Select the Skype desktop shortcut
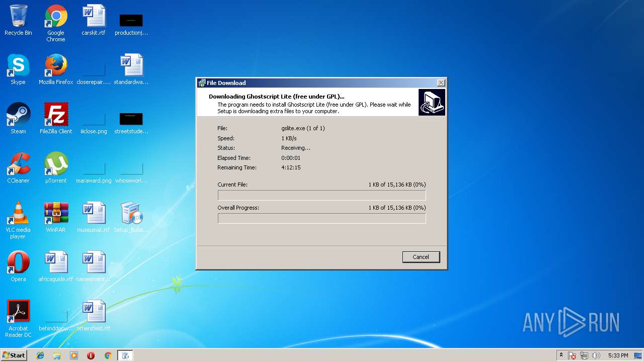The image size is (644, 362). 18,69
